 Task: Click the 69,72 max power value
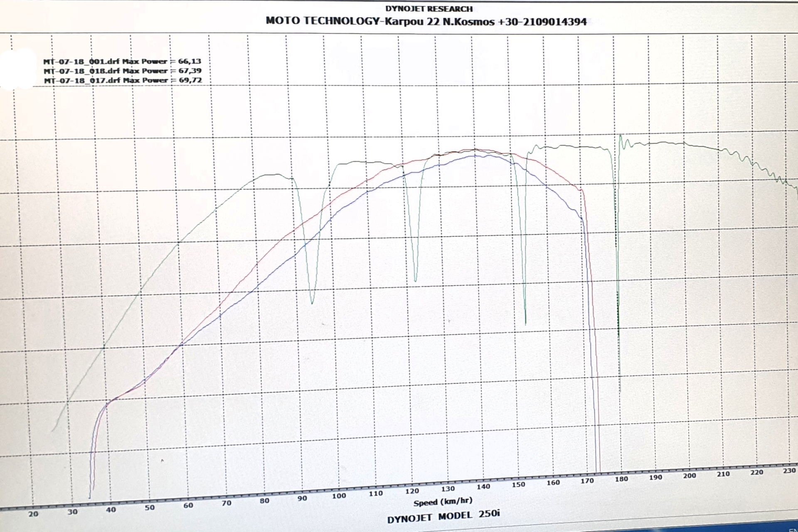190,80
